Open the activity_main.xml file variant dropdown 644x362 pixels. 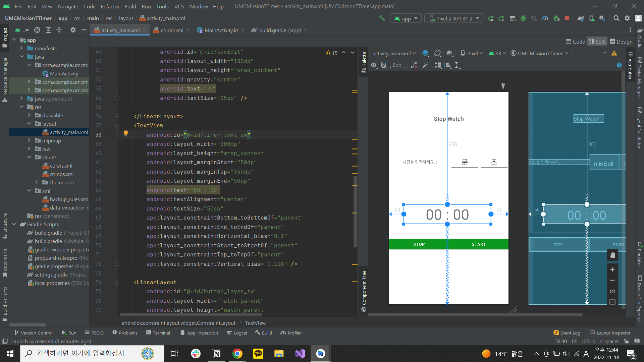tap(394, 53)
